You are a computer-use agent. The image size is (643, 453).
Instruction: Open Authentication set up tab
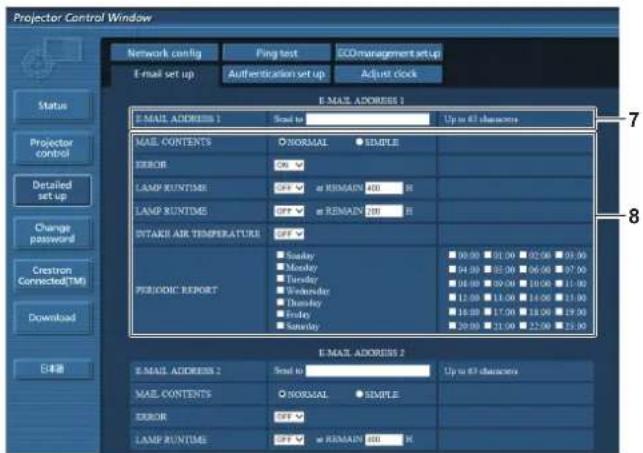click(x=276, y=74)
